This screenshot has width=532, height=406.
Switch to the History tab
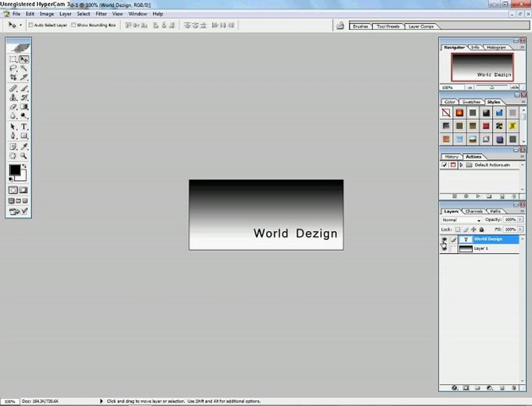(451, 157)
